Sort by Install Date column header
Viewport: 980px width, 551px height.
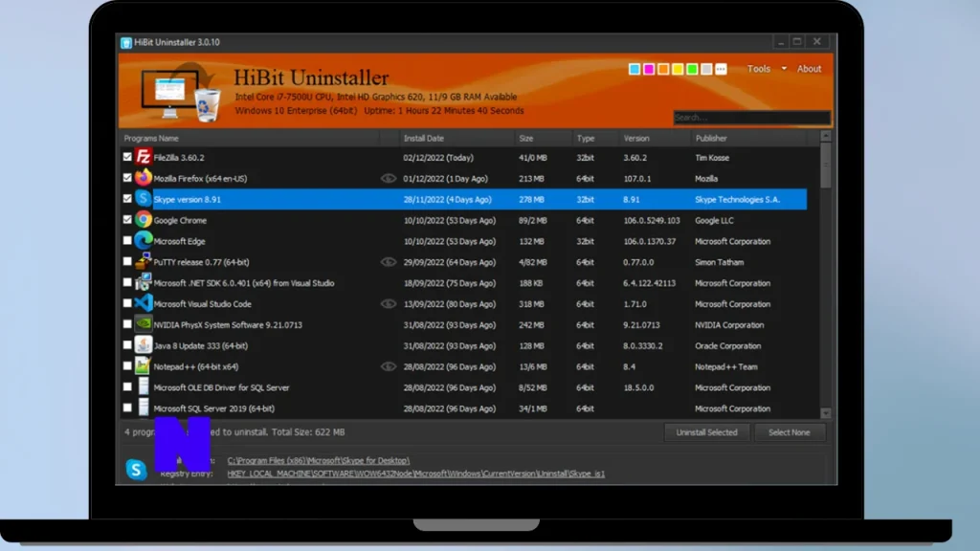click(x=424, y=138)
